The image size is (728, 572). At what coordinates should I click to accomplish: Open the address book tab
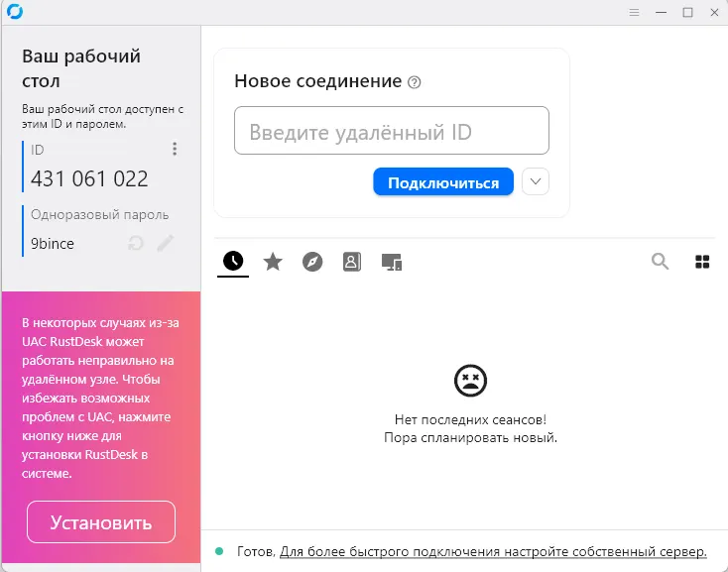coord(351,262)
